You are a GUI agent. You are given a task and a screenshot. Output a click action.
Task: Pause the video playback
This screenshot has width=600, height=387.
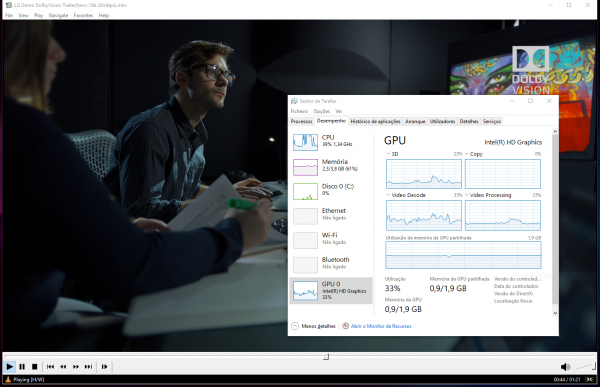(x=22, y=367)
